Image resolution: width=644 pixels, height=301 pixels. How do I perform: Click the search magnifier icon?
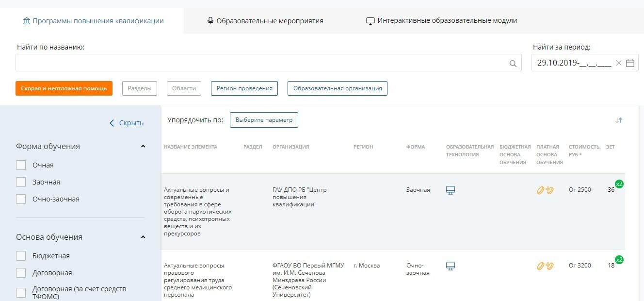point(513,63)
